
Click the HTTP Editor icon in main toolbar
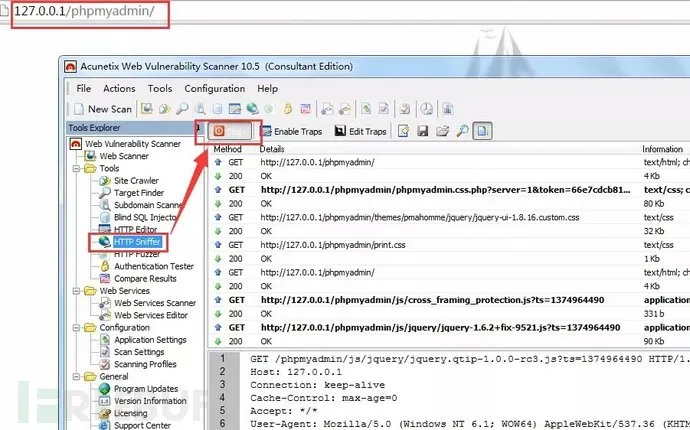tap(235, 109)
